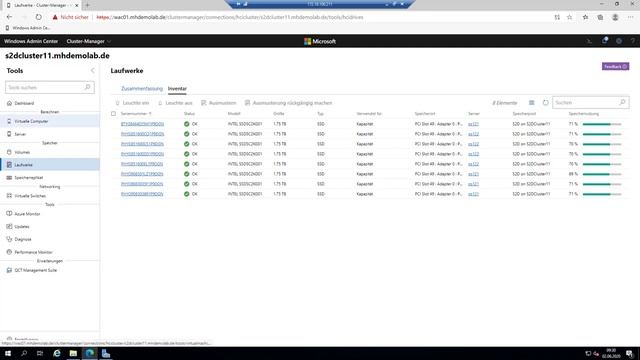This screenshot has width=640, height=360.
Task: Open Windows Admin Center home link
Action: coord(31,41)
